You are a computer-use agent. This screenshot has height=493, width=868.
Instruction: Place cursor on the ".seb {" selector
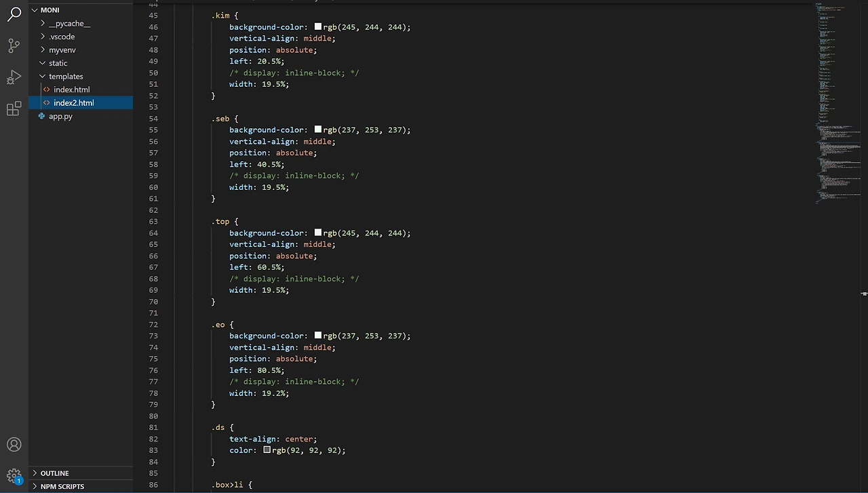click(x=224, y=119)
